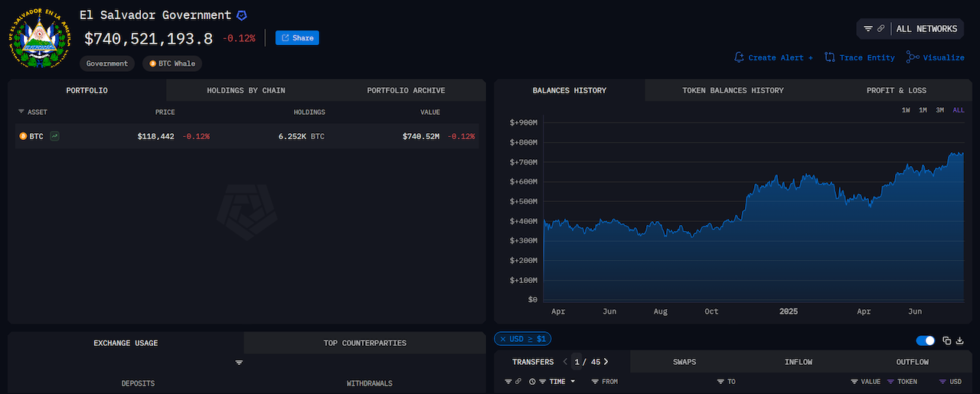The height and width of the screenshot is (394, 980).
Task: Click the DEPOSITS column heading
Action: (138, 383)
